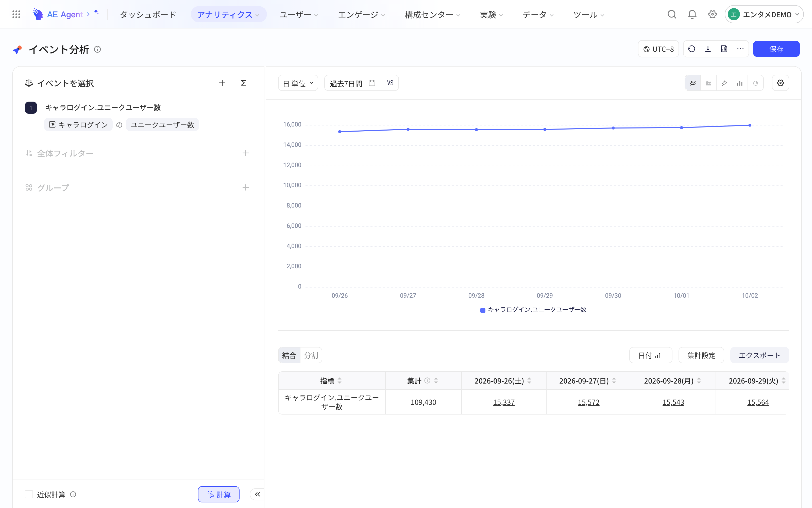This screenshot has height=508, width=812.
Task: Add a global filter via plus icon
Action: coord(246,153)
